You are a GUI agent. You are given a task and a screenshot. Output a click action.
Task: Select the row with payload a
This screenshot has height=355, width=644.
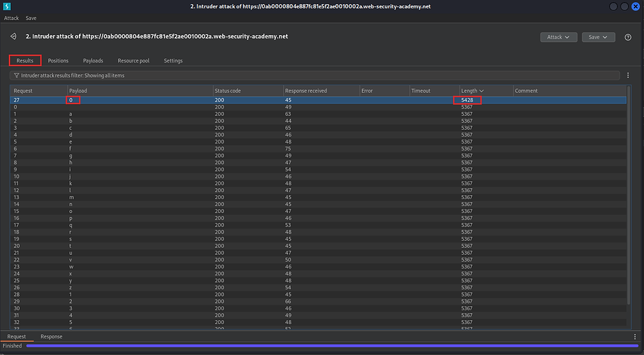318,114
